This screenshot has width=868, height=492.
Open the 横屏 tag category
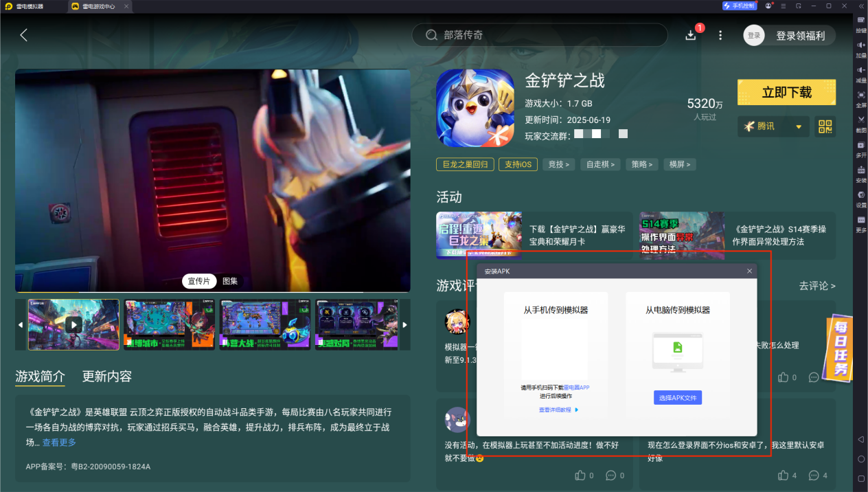point(680,164)
